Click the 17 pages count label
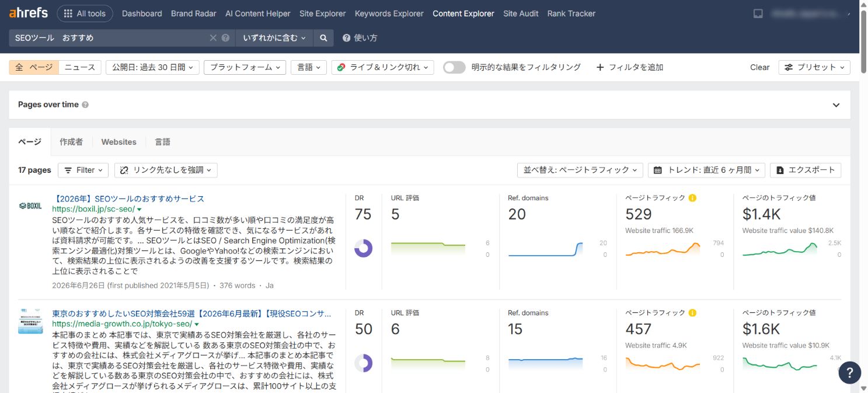 click(34, 170)
